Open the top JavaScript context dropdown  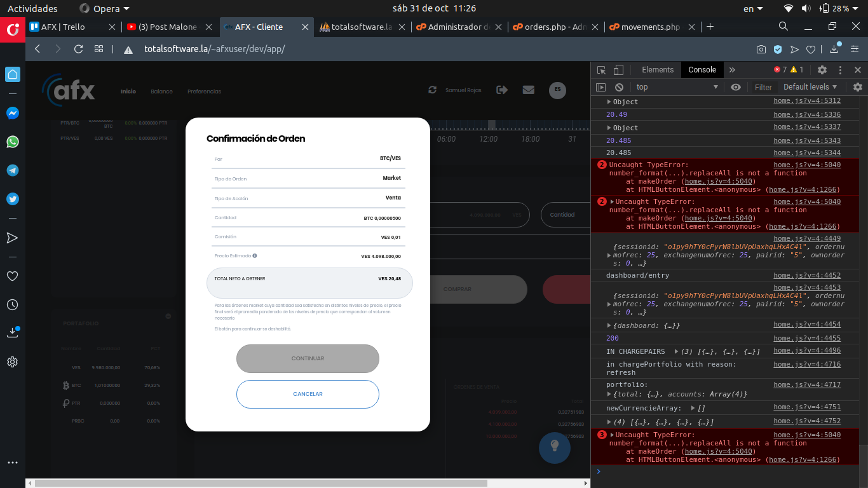677,87
